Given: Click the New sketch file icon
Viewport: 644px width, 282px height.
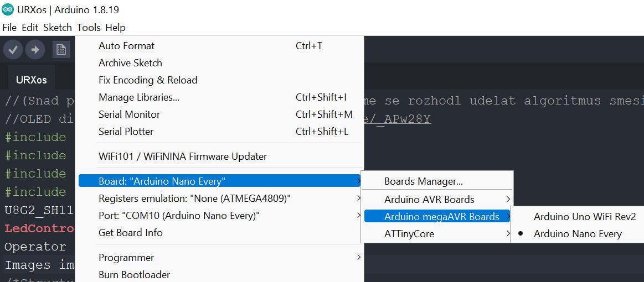Looking at the screenshot, I should point(61,50).
